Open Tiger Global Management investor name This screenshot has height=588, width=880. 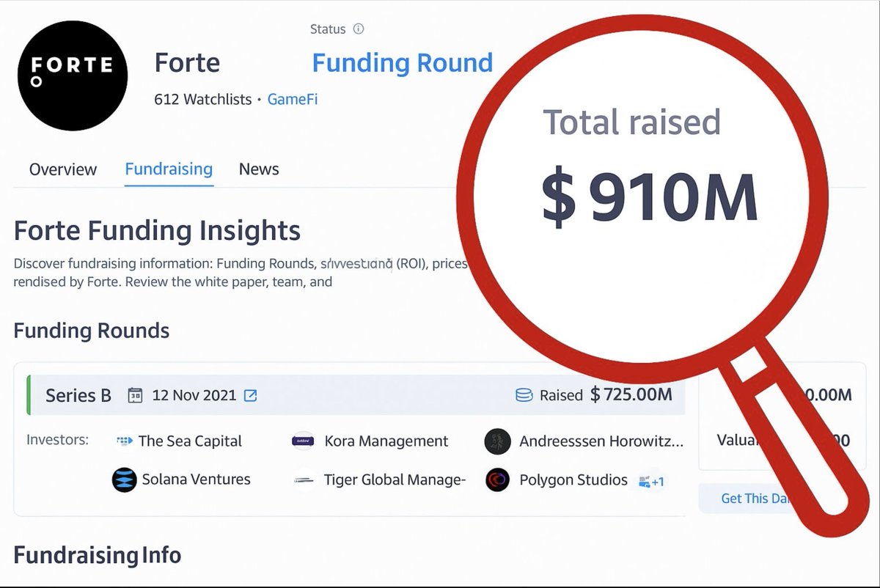click(395, 480)
